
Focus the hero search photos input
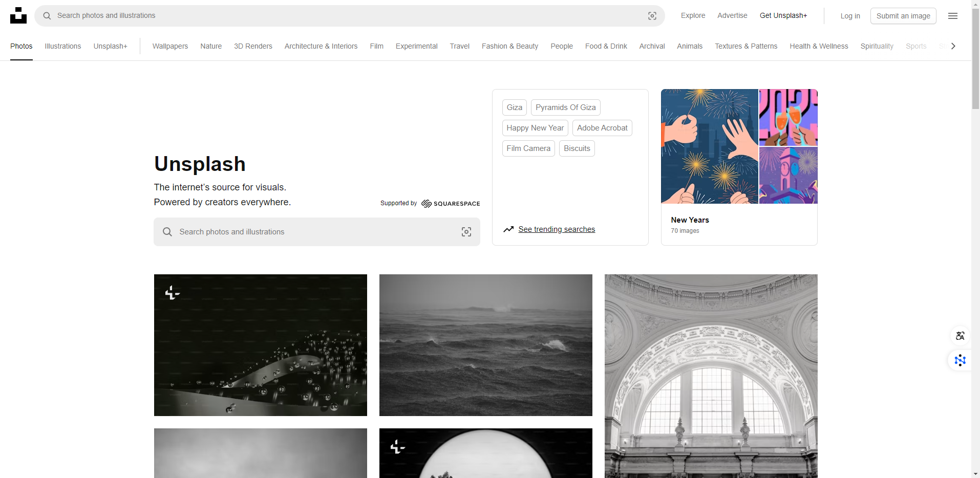point(317,232)
